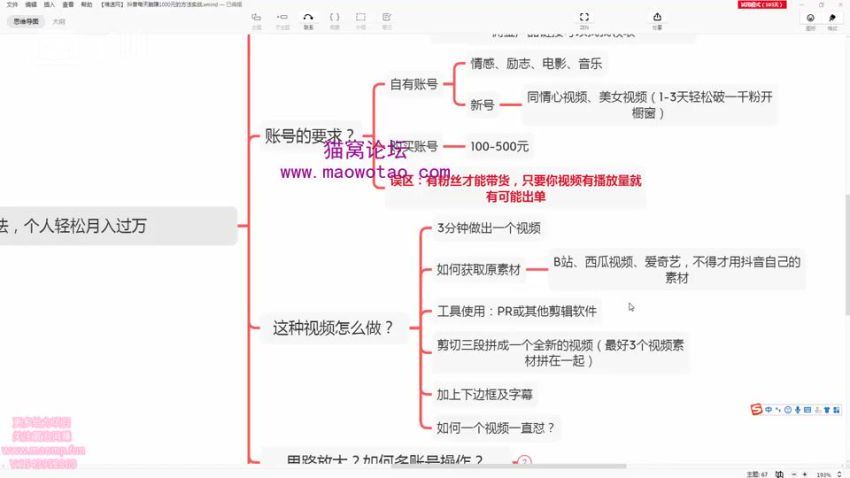
Task: Open the 插入 (Insert) menu
Action: point(49,4)
